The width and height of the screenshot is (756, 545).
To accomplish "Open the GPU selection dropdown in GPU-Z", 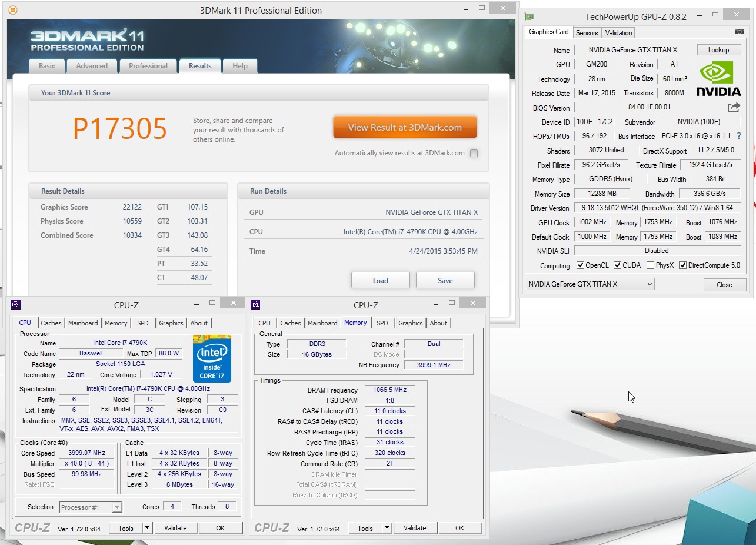I will click(x=590, y=284).
